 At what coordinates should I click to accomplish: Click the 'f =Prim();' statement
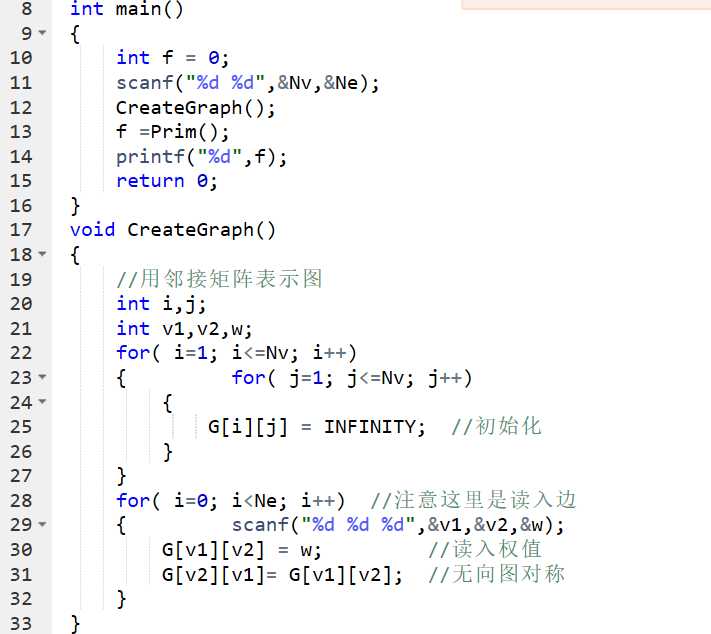click(173, 132)
